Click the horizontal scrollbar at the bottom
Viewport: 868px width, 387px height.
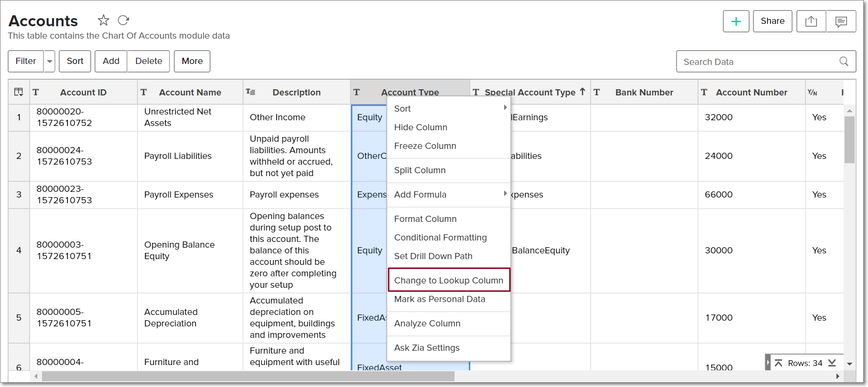248,377
